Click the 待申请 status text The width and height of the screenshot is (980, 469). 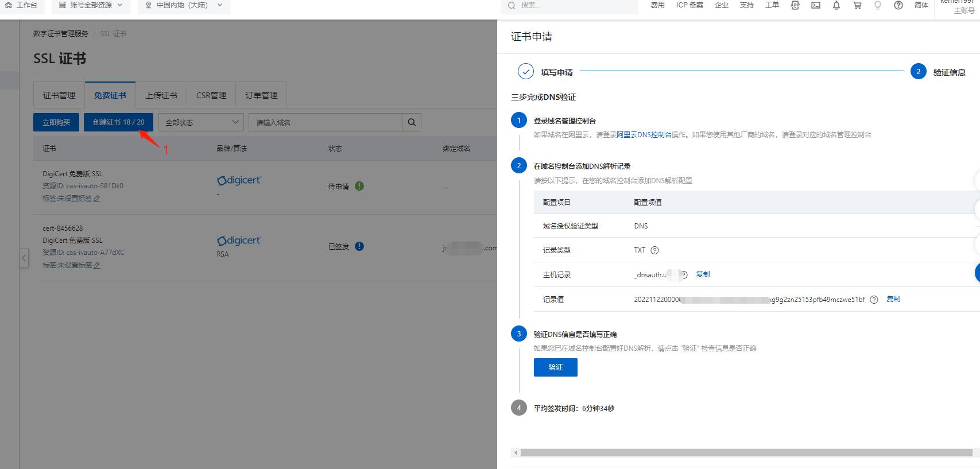point(339,187)
